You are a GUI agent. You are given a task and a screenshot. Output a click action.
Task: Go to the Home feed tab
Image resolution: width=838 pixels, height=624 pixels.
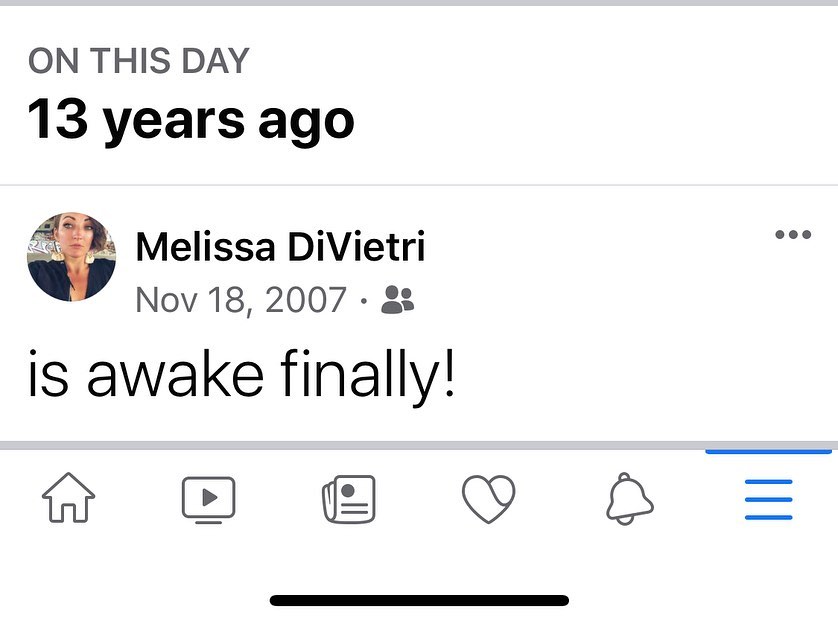[x=68, y=498]
